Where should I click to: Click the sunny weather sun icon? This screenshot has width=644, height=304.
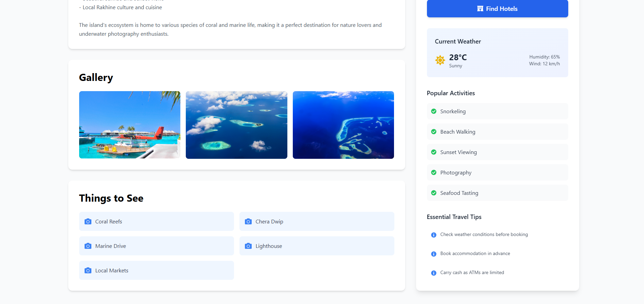tap(440, 60)
